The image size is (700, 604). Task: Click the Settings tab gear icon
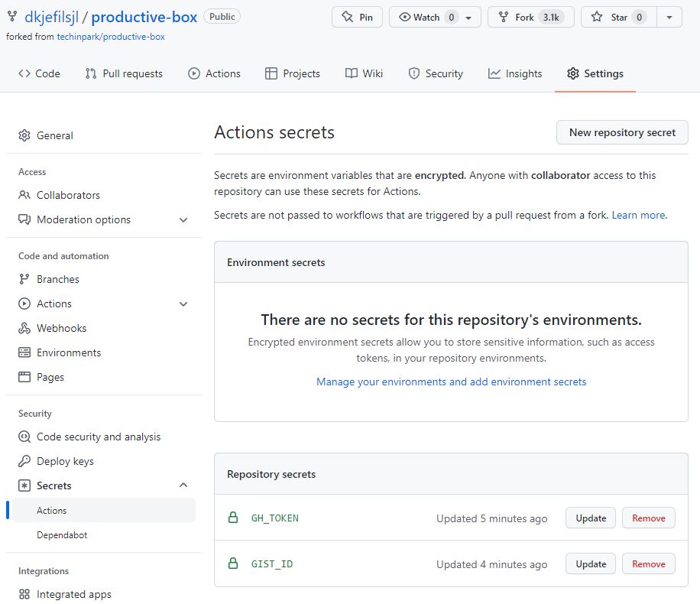(x=573, y=73)
